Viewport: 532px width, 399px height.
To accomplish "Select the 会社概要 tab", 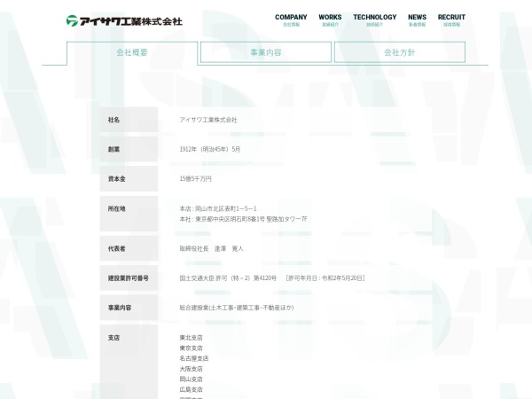I will (x=132, y=52).
